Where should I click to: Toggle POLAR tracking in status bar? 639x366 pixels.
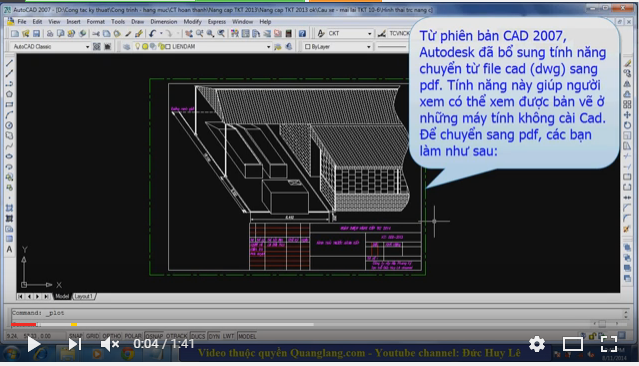click(x=133, y=336)
